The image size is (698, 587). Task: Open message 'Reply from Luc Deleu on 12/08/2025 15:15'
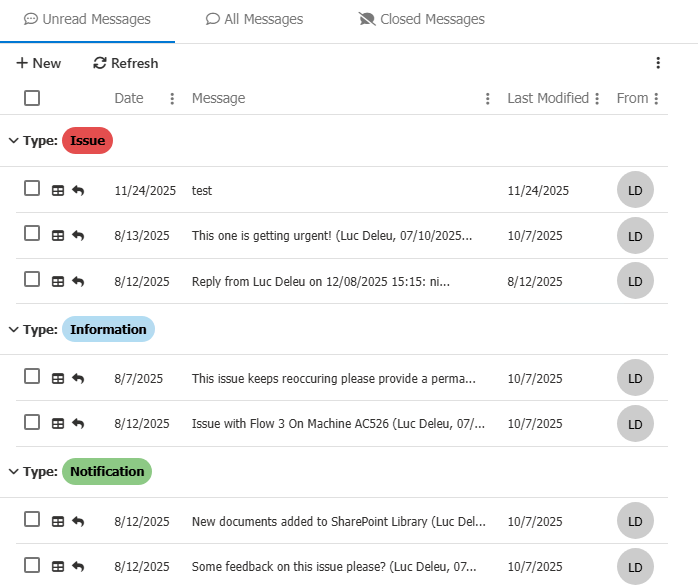point(321,281)
